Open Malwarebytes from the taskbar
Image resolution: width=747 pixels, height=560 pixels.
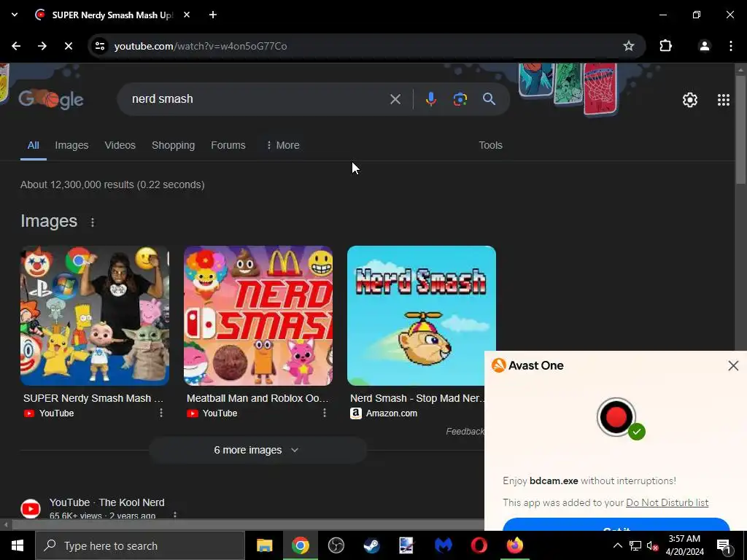pos(443,545)
